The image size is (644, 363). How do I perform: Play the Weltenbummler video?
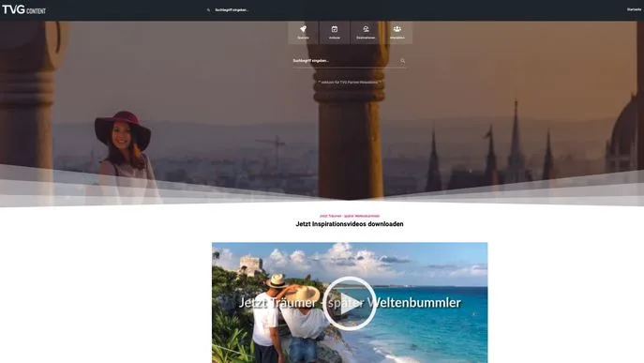coord(350,303)
